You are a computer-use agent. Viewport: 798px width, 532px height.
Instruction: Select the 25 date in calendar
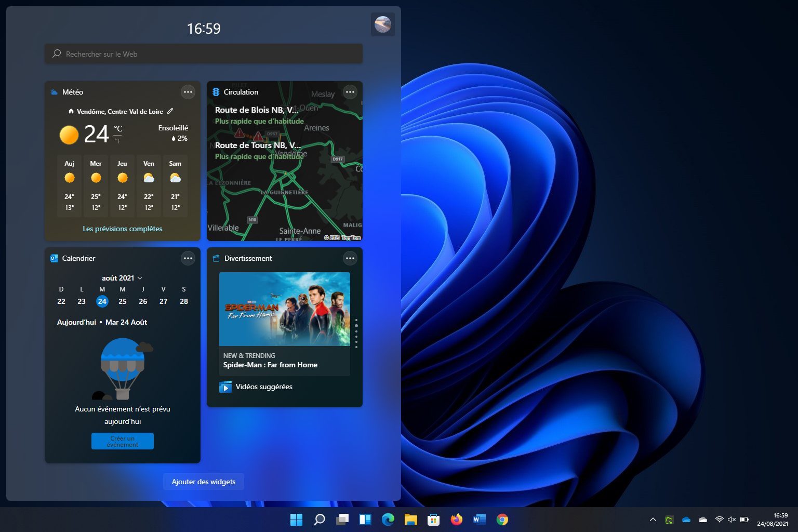click(x=123, y=301)
